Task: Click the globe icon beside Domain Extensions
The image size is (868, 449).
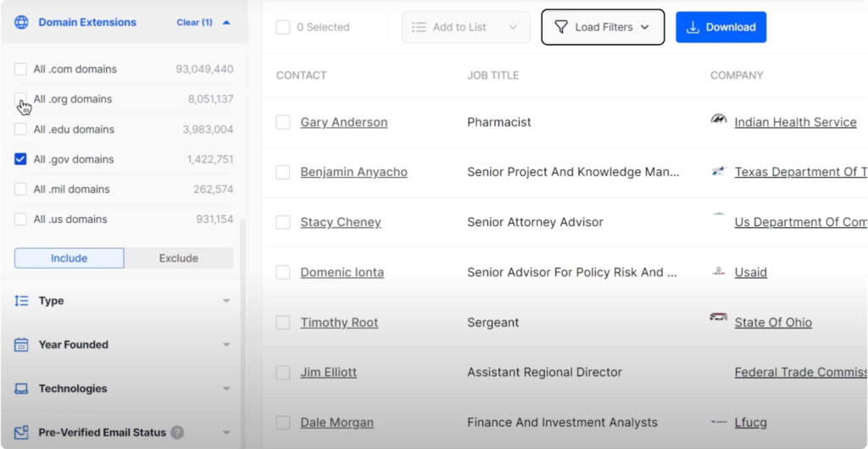Action: point(22,23)
